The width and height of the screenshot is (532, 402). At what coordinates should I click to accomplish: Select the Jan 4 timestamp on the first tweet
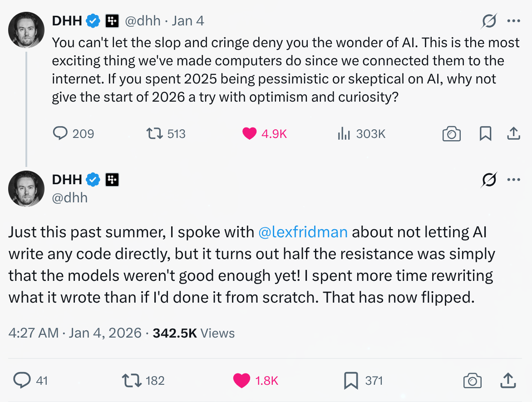[x=188, y=20]
